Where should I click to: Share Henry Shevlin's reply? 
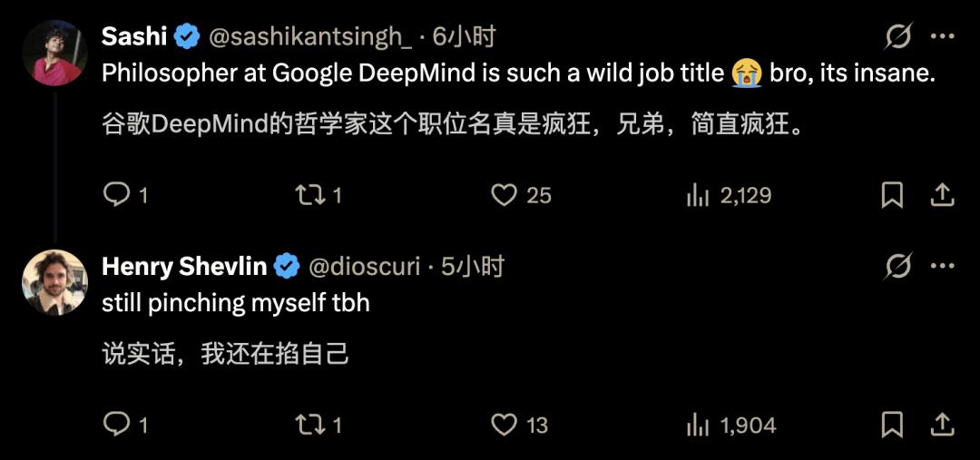click(942, 424)
